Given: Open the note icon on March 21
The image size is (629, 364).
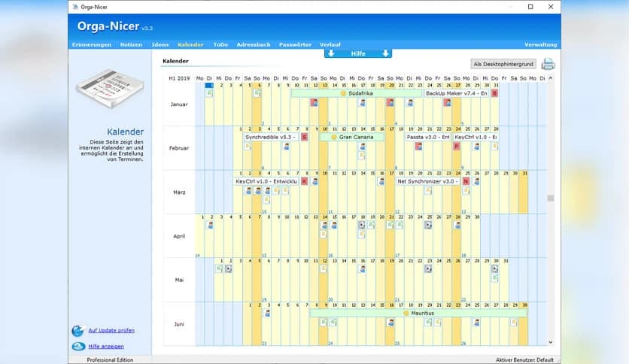Looking at the screenshot, I should [x=428, y=191].
